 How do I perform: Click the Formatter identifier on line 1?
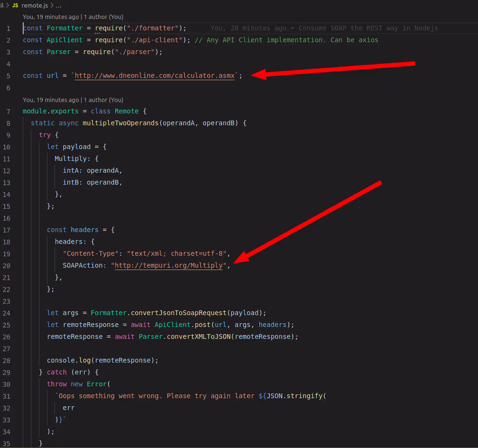(64, 28)
